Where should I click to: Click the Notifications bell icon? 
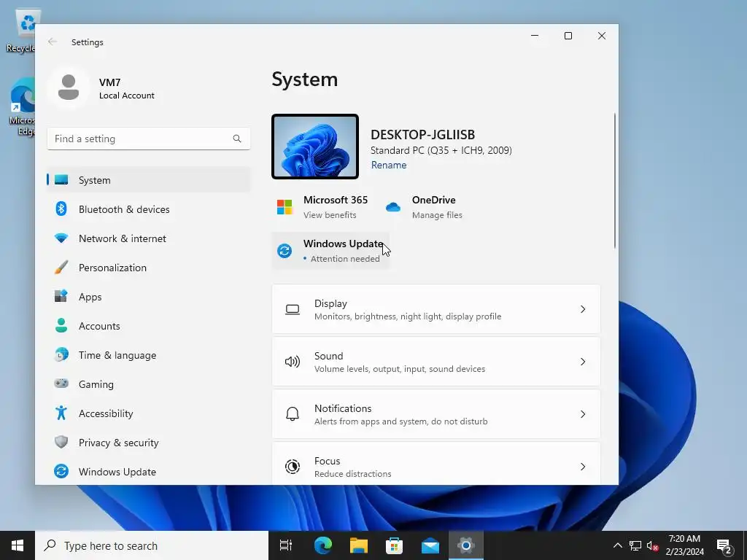pyautogui.click(x=293, y=414)
